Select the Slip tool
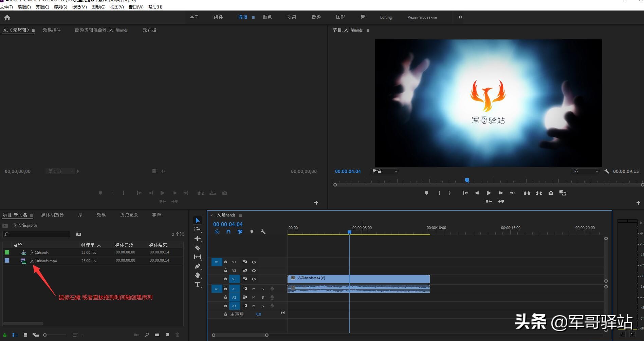Image resolution: width=644 pixels, height=341 pixels. (198, 257)
